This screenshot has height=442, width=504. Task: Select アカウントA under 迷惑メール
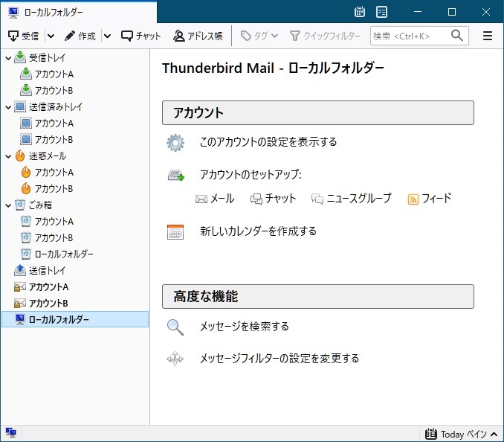tap(54, 173)
